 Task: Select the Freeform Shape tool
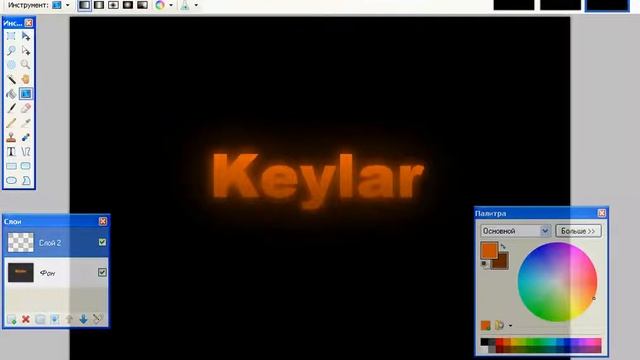[26, 180]
